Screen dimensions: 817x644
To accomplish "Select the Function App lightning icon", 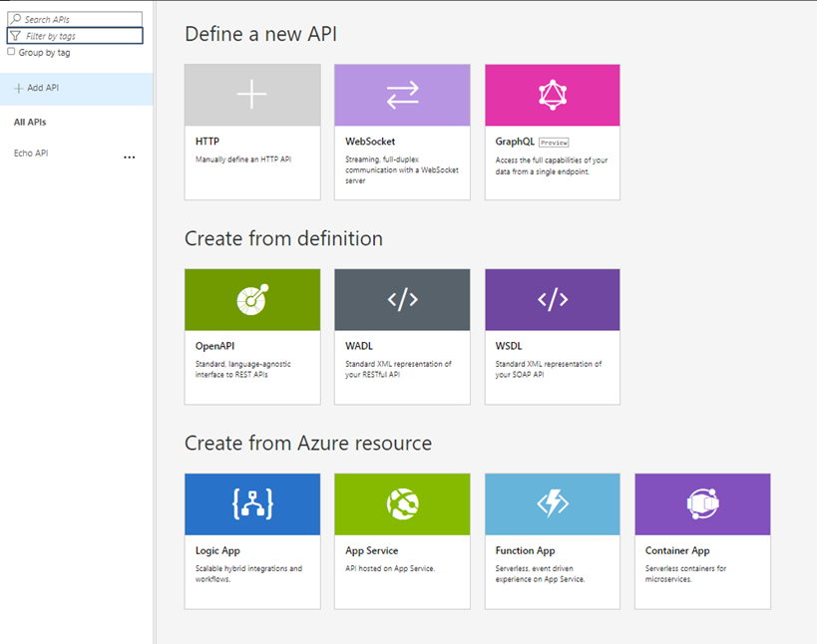I will click(x=552, y=503).
